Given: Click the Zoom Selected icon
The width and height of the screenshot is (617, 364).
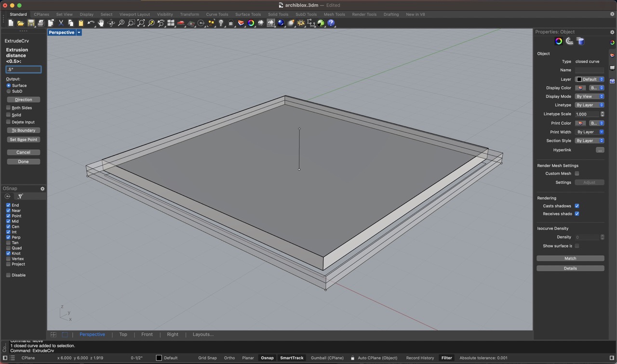Looking at the screenshot, I should coord(151,23).
